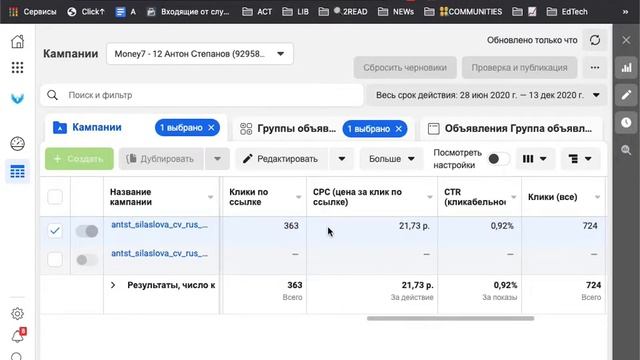Click Сбросить черновики button
Viewport: 640px width, 360px height.
pos(405,68)
